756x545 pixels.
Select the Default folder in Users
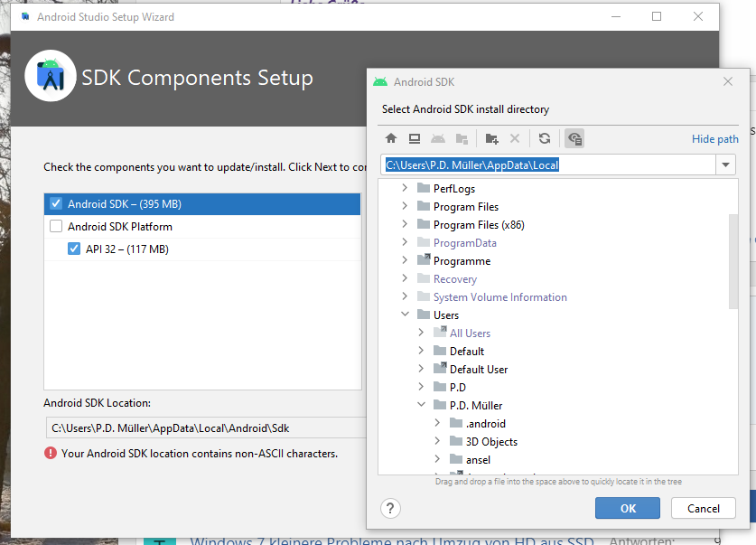coord(467,351)
